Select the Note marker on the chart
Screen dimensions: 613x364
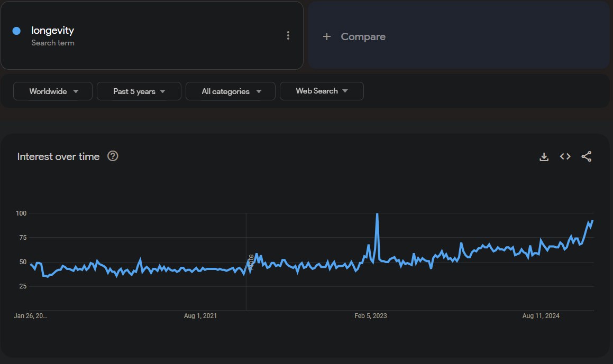(251, 262)
